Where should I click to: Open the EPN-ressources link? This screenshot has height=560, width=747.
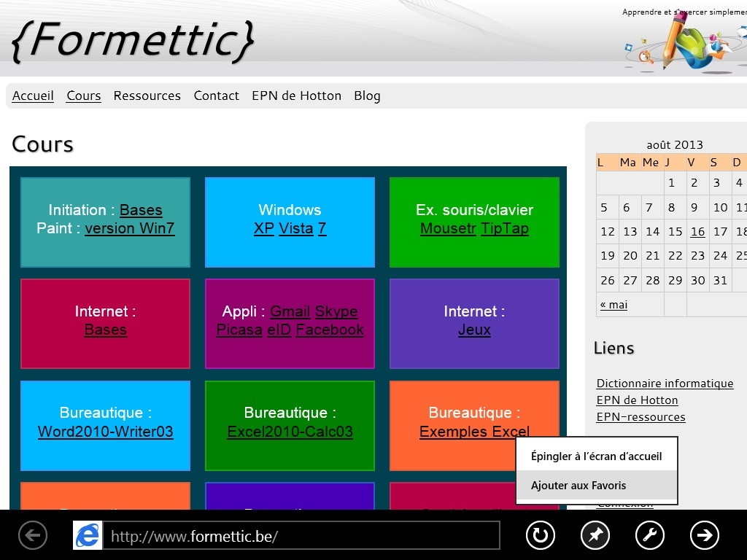[x=640, y=416]
